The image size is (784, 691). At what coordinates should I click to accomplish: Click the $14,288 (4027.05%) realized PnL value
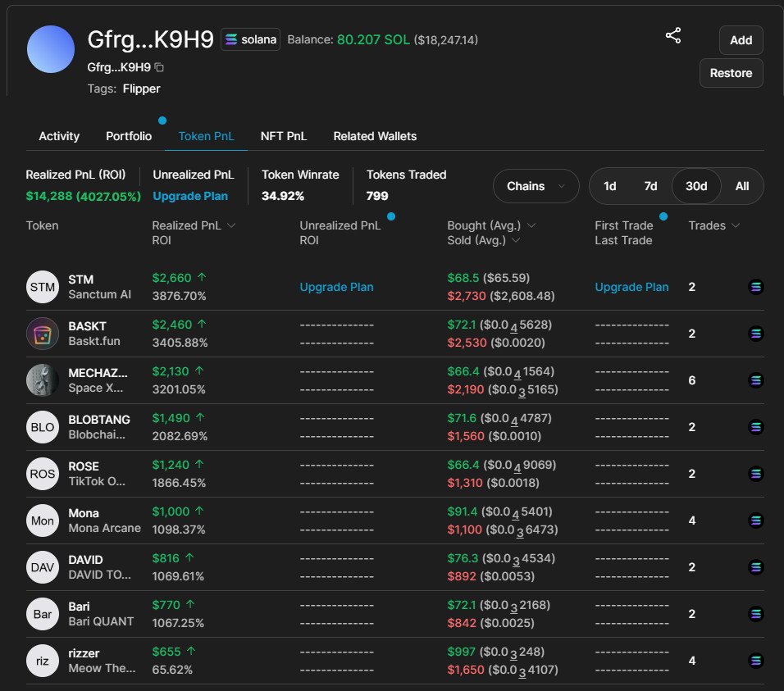pyautogui.click(x=83, y=196)
